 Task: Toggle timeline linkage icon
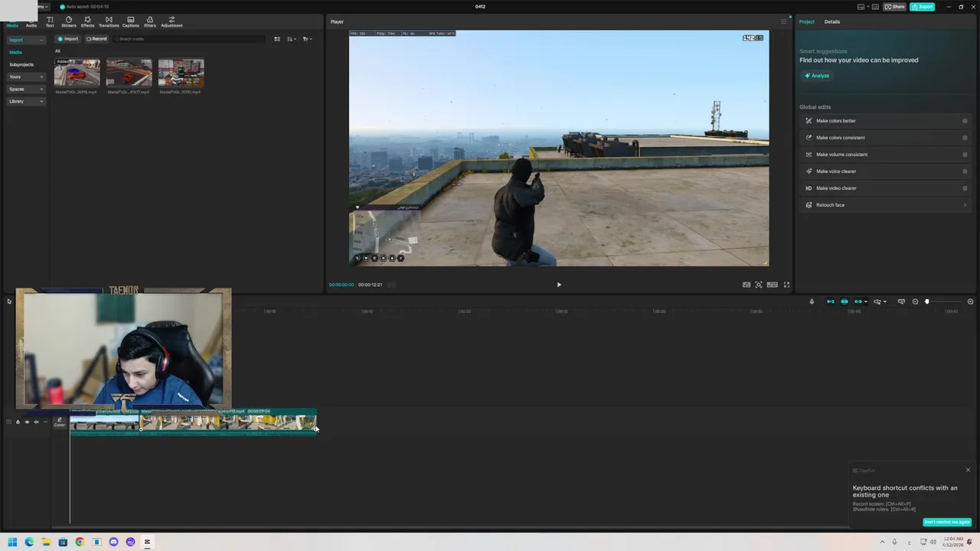pos(858,302)
